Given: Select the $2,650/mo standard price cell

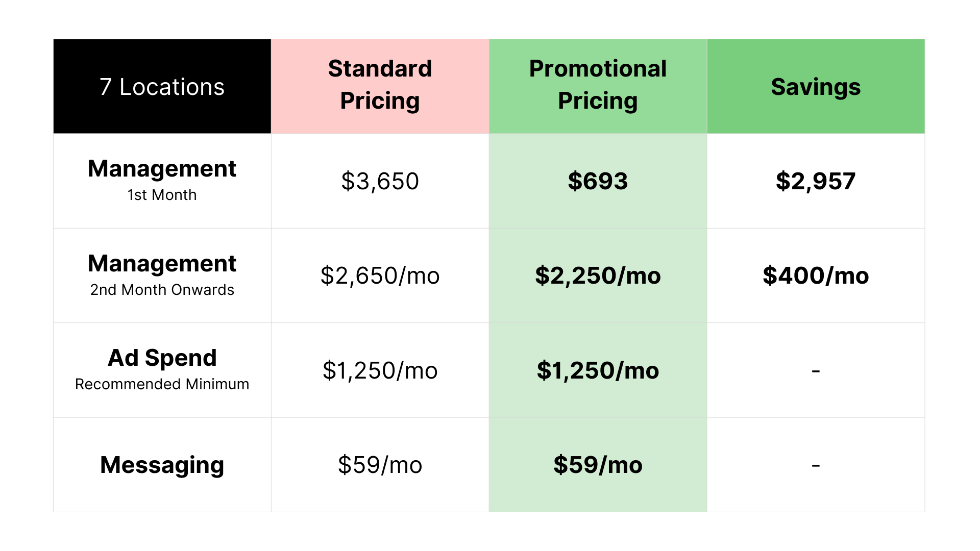Looking at the screenshot, I should click(x=380, y=275).
